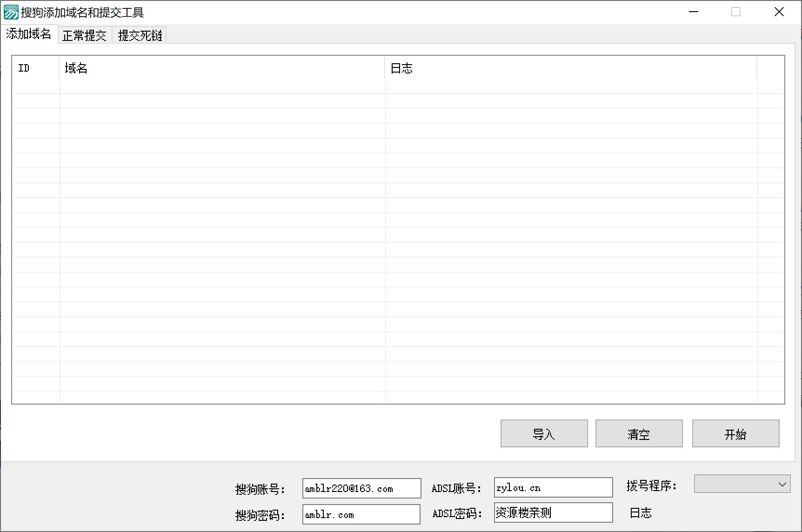Viewport: 802px width, 532px height.
Task: Switch to the 正常提交 tab
Action: click(x=85, y=35)
